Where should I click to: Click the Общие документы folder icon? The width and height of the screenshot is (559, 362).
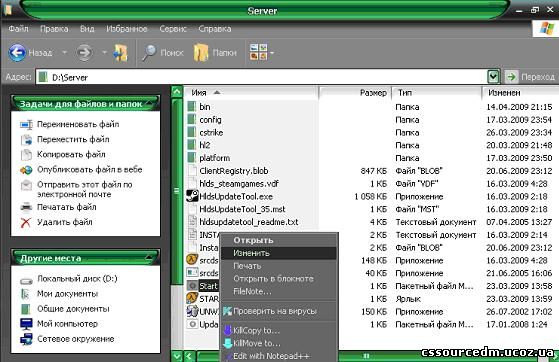[26, 309]
